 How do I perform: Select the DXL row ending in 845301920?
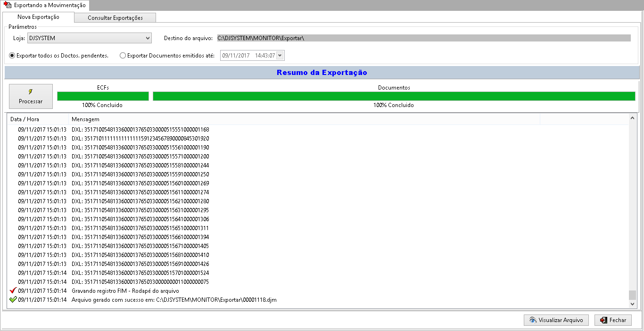[318, 138]
